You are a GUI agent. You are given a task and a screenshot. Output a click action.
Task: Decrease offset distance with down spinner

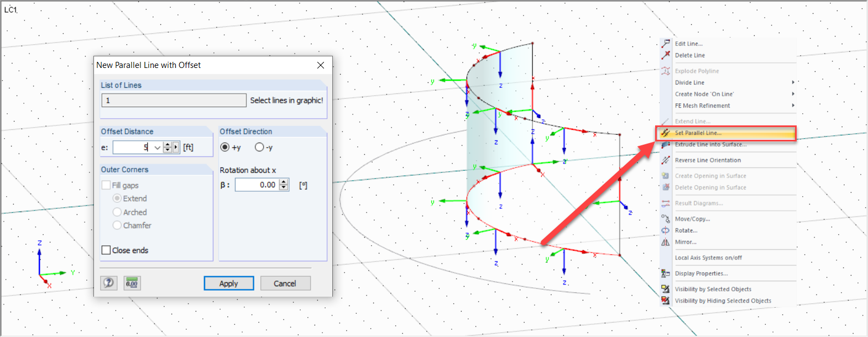click(168, 150)
